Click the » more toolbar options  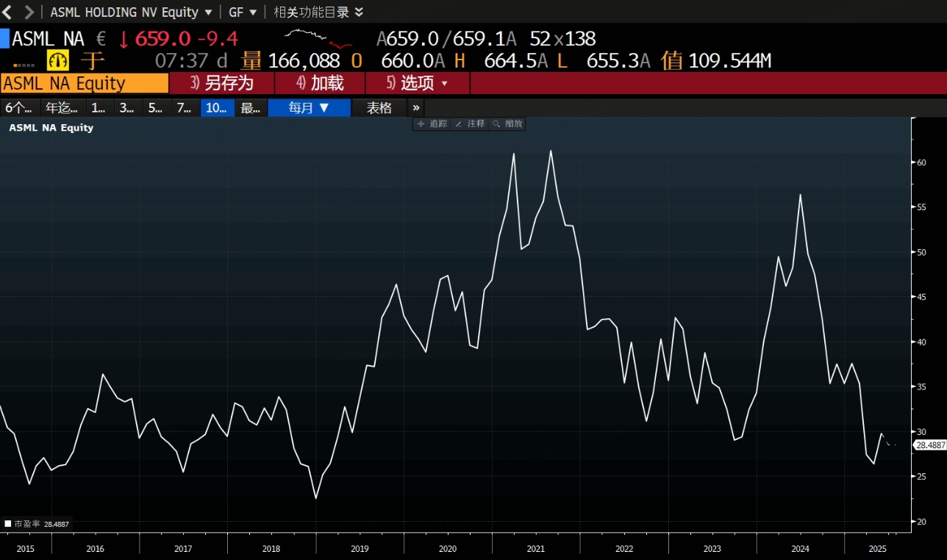coord(416,108)
